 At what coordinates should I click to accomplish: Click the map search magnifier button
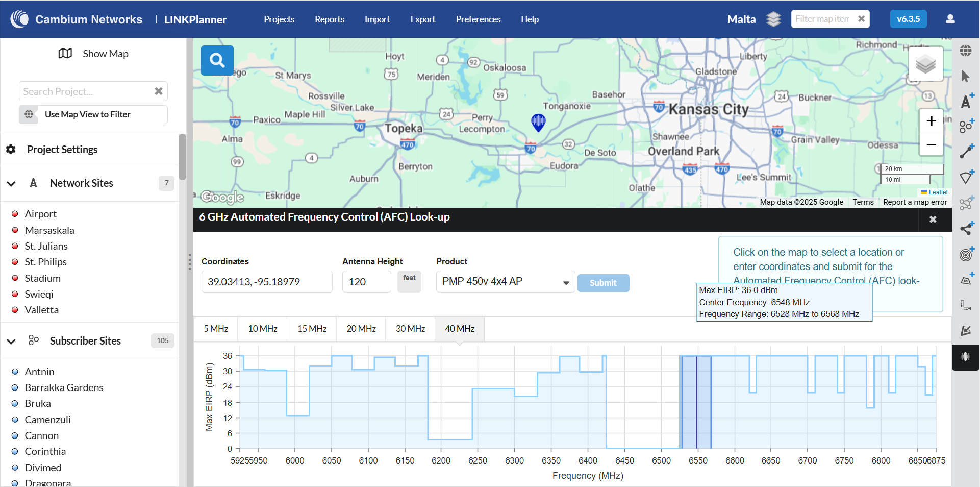[217, 60]
